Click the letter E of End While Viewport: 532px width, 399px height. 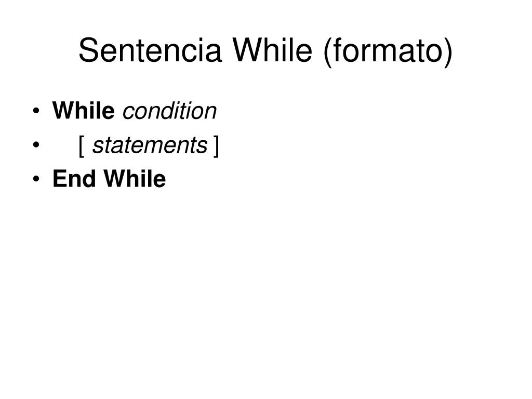pos(59,179)
